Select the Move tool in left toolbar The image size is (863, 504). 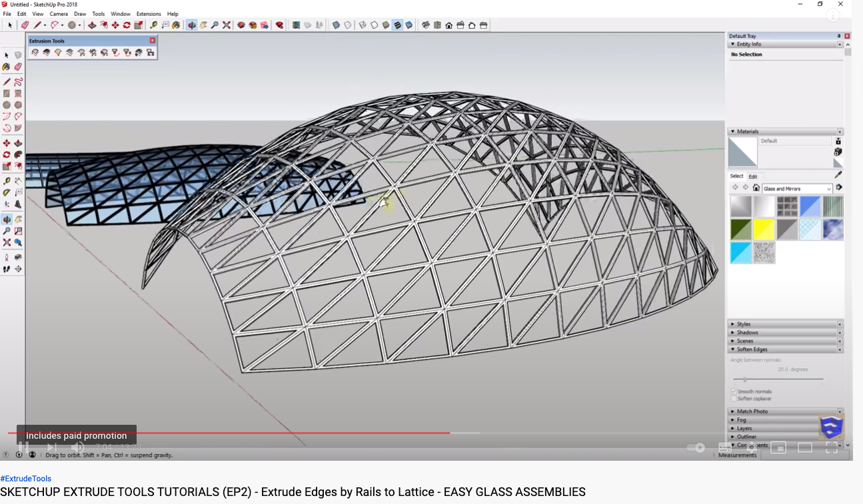[7, 143]
